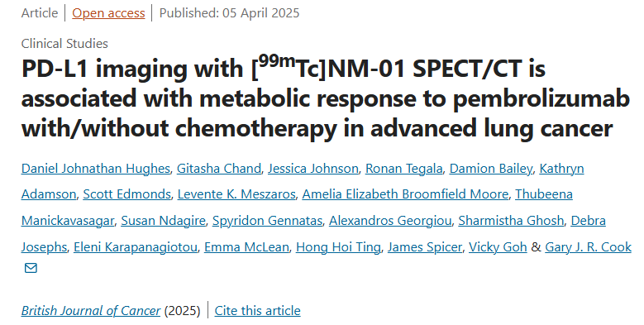Open author Daniel Johnathan Hughes

pyautogui.click(x=96, y=169)
